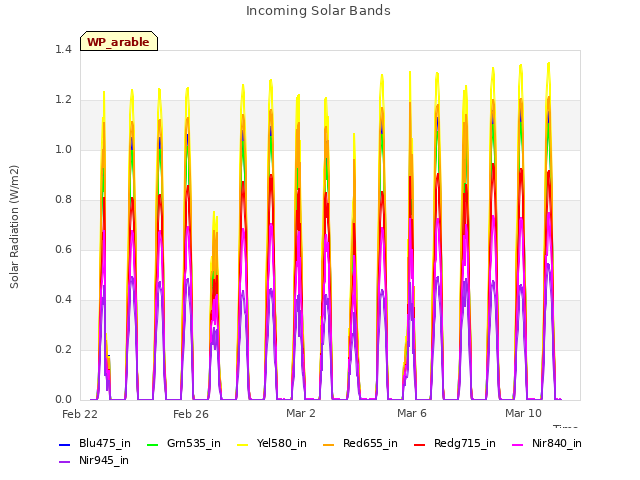Screen dimensions: 640x480
Task: Click the 0.0 y-axis tick label
Action: pos(63,400)
